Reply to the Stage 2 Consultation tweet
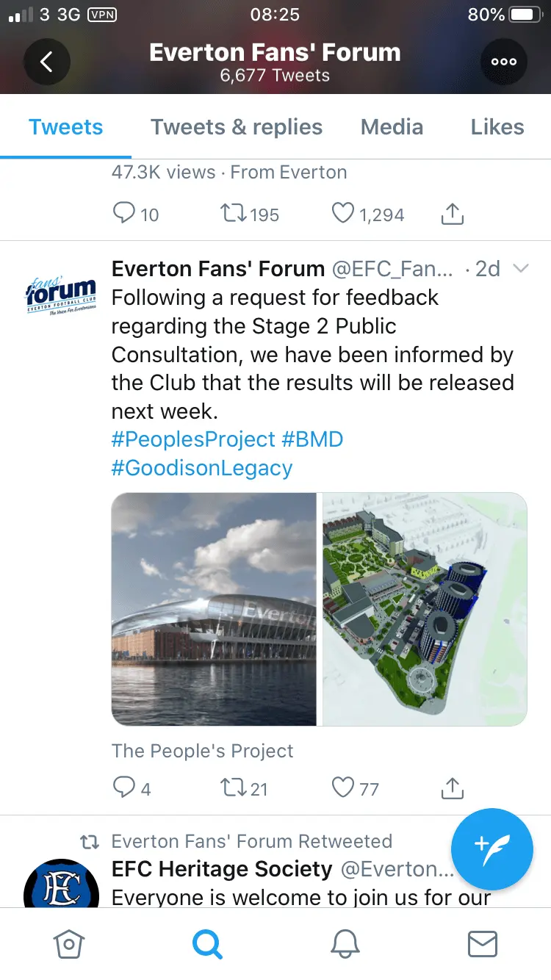Viewport: 551px width, 980px height. click(123, 788)
